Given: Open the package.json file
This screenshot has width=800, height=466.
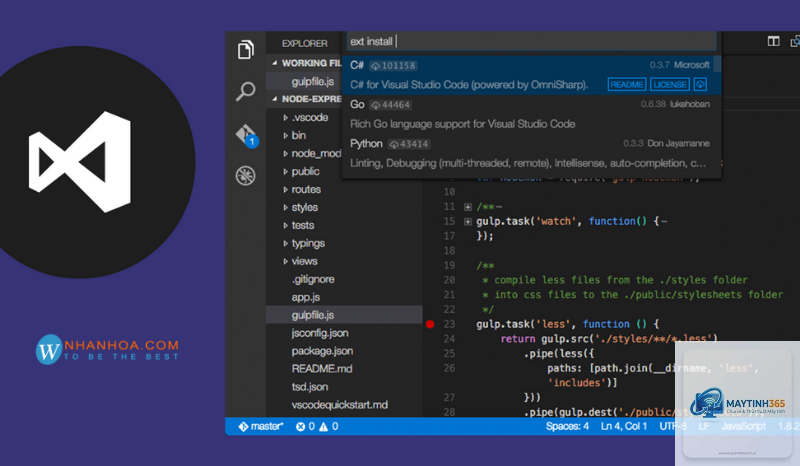Looking at the screenshot, I should (322, 351).
